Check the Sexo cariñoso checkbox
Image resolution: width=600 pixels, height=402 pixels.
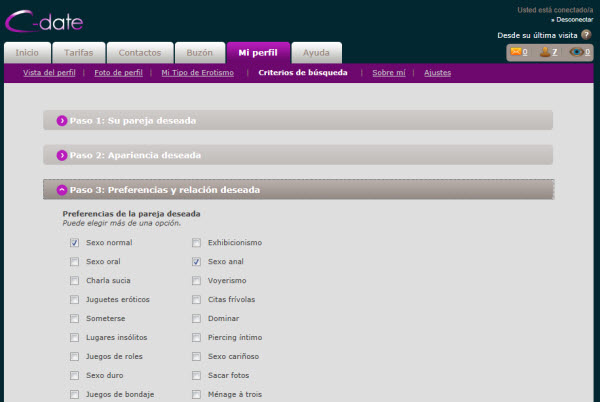pos(196,356)
